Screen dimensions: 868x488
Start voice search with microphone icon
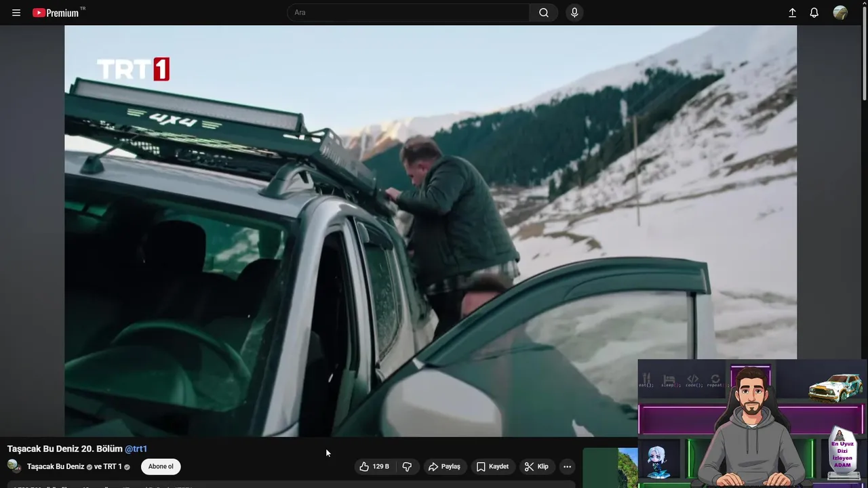pos(574,12)
